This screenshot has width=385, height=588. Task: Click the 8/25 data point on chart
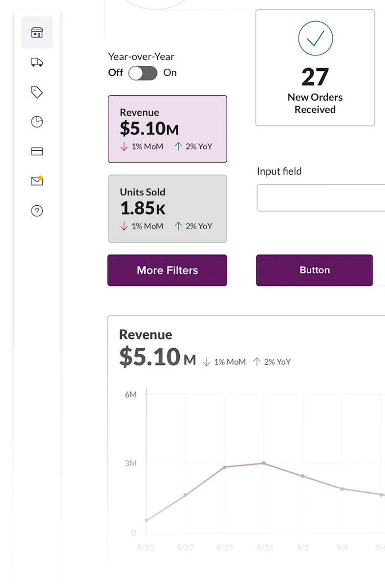146,521
